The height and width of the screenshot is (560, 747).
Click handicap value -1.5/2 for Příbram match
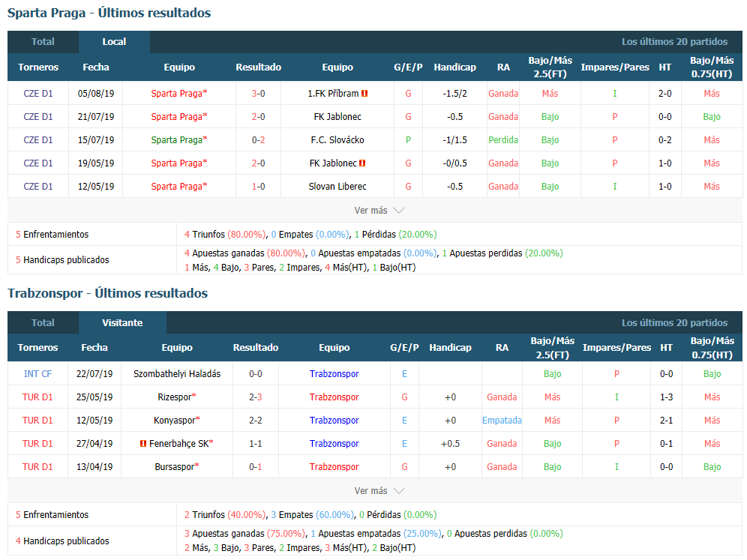click(x=454, y=93)
